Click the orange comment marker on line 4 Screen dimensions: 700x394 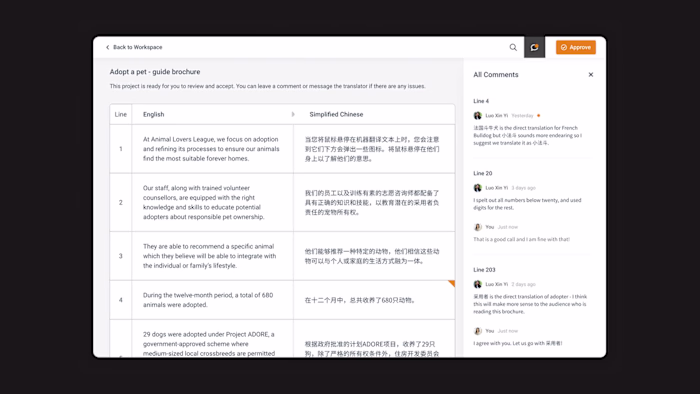[x=451, y=283]
